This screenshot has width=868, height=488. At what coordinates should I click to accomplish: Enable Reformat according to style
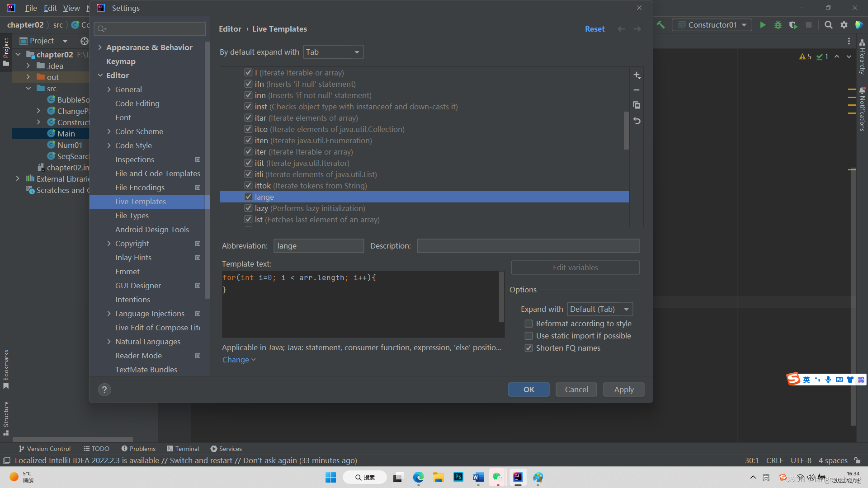click(528, 324)
